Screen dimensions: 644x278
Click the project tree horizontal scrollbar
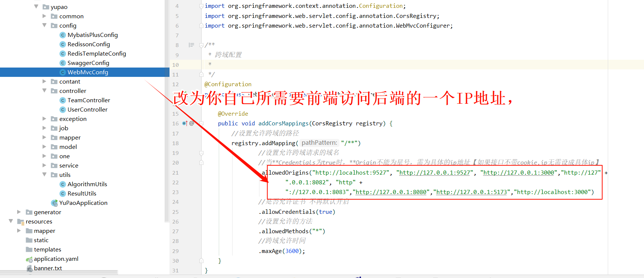pyautogui.click(x=59, y=272)
